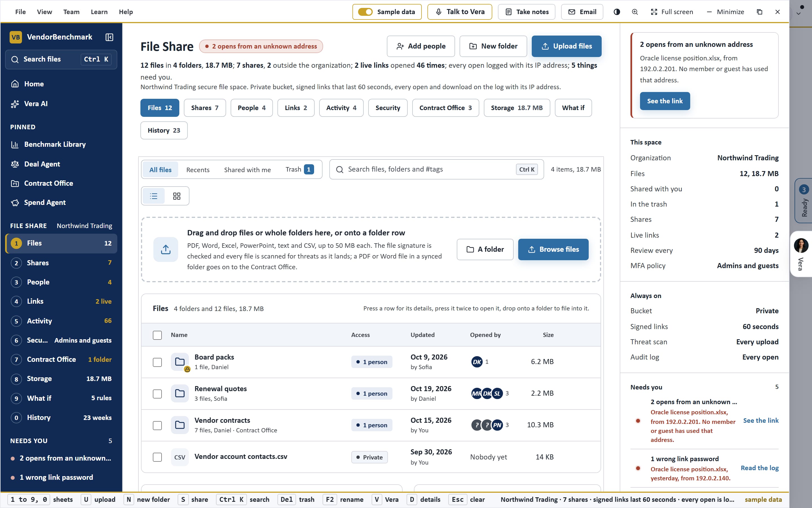
Task: Click Talk to Vera button
Action: 460,12
